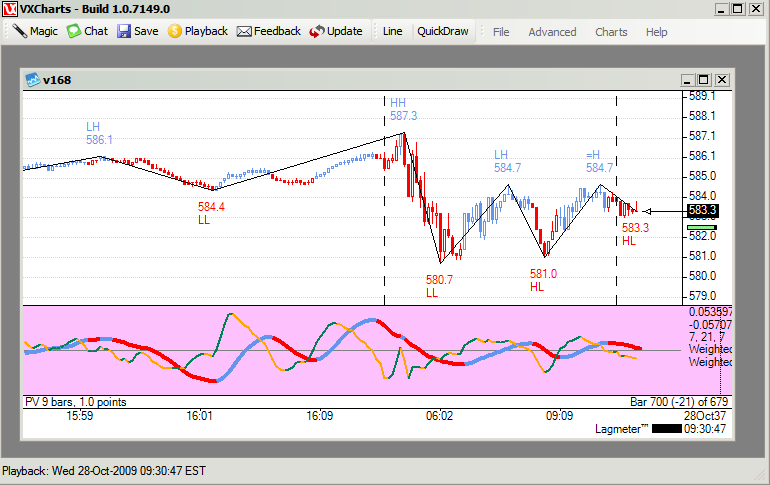Image resolution: width=770 pixels, height=485 pixels.
Task: Click the black Lagmeter bar
Action: click(666, 428)
